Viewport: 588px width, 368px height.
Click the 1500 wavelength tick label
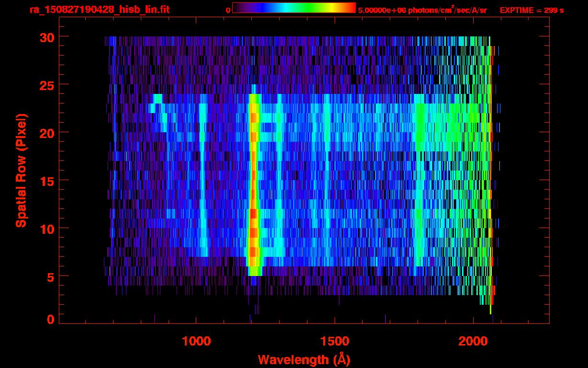click(x=335, y=341)
